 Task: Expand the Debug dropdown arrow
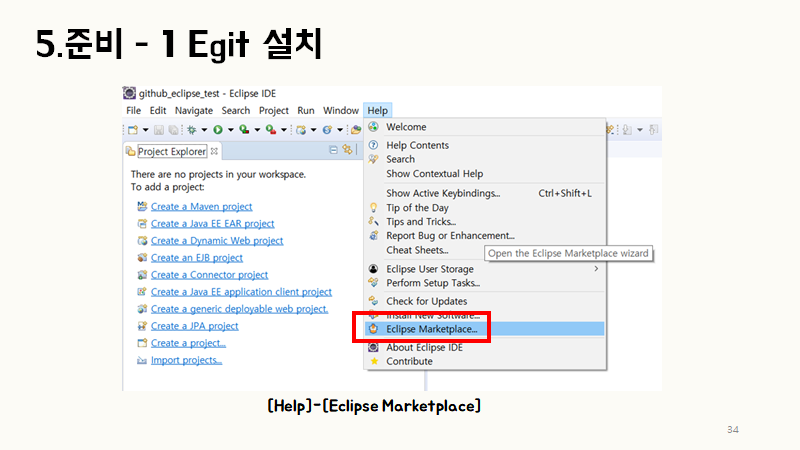(204, 130)
